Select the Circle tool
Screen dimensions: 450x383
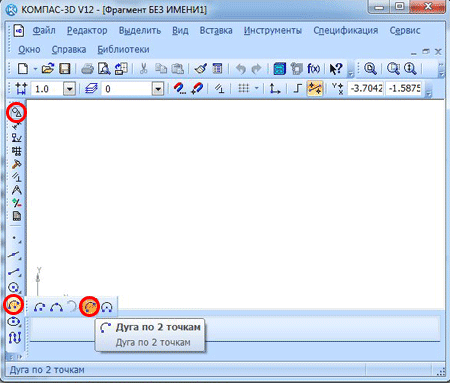(x=14, y=288)
